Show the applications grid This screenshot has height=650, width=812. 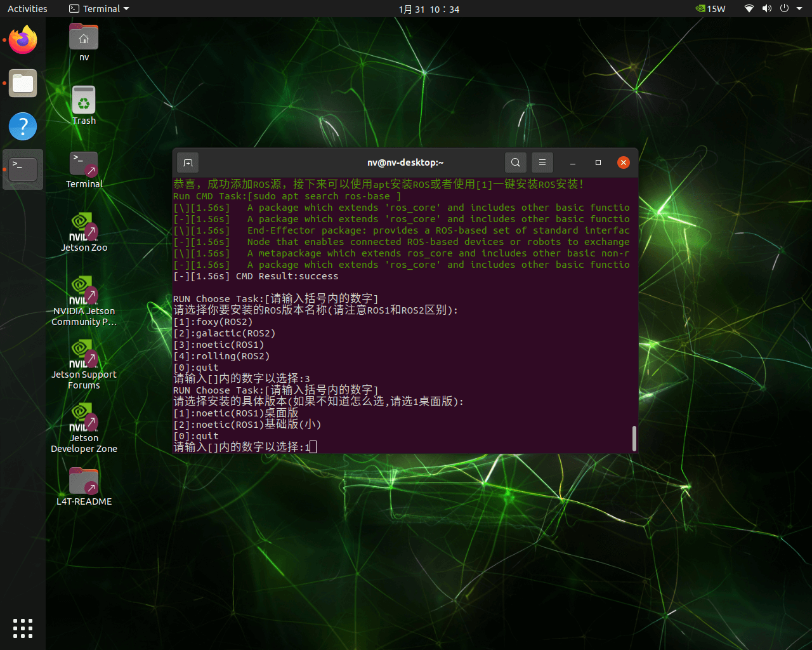(x=23, y=628)
